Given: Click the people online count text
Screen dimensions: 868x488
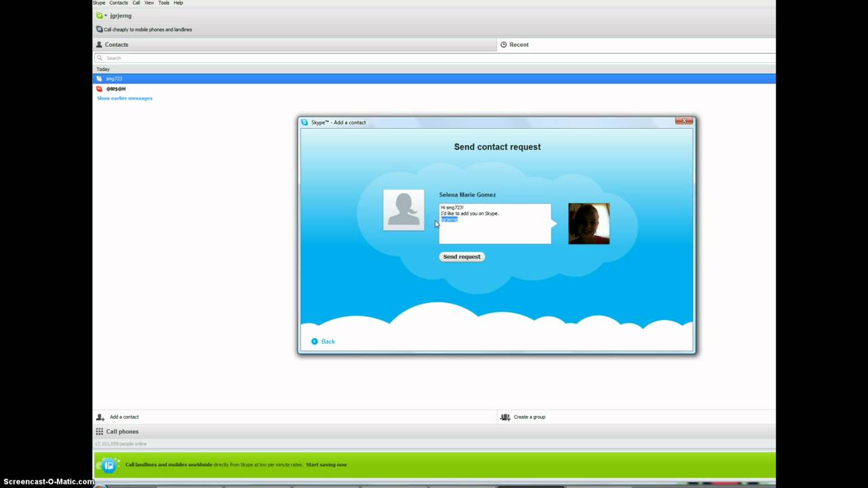Looking at the screenshot, I should pyautogui.click(x=121, y=444).
